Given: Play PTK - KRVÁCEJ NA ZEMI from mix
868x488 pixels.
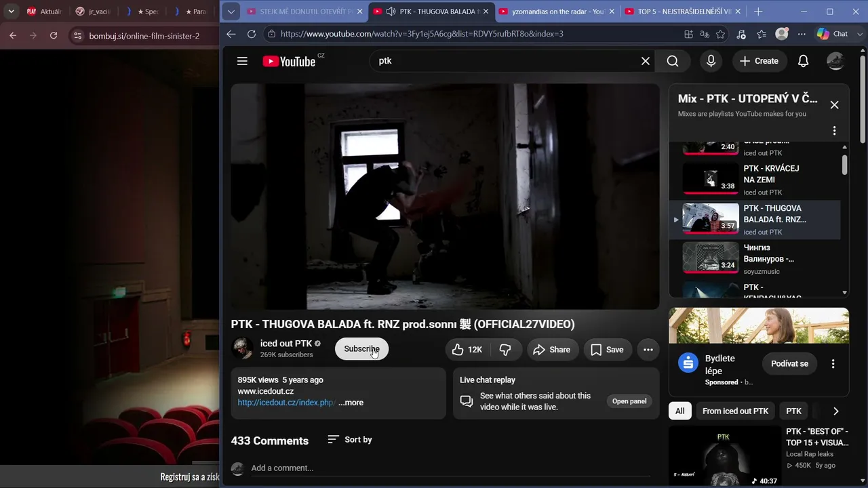Looking at the screenshot, I should click(755, 180).
